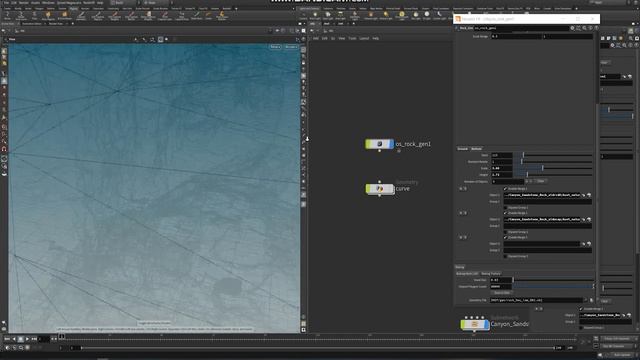
Task: Add a new pane tab next to Render View
Action: point(73,24)
